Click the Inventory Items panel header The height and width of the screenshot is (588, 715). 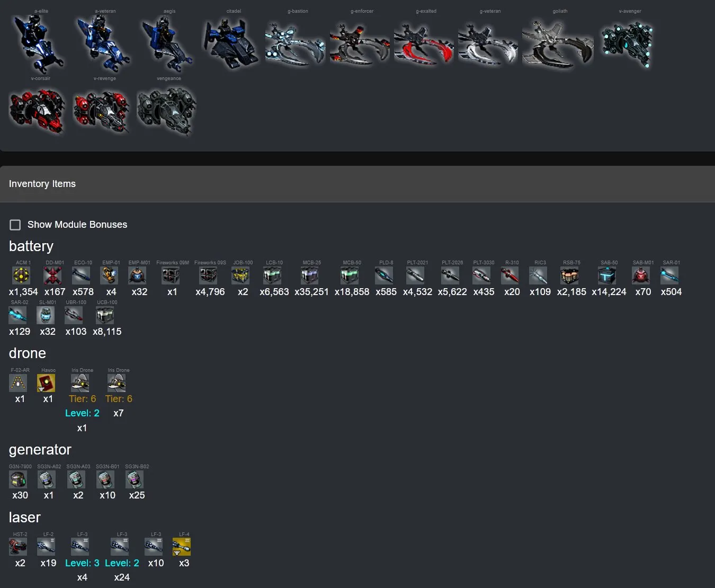(x=358, y=184)
